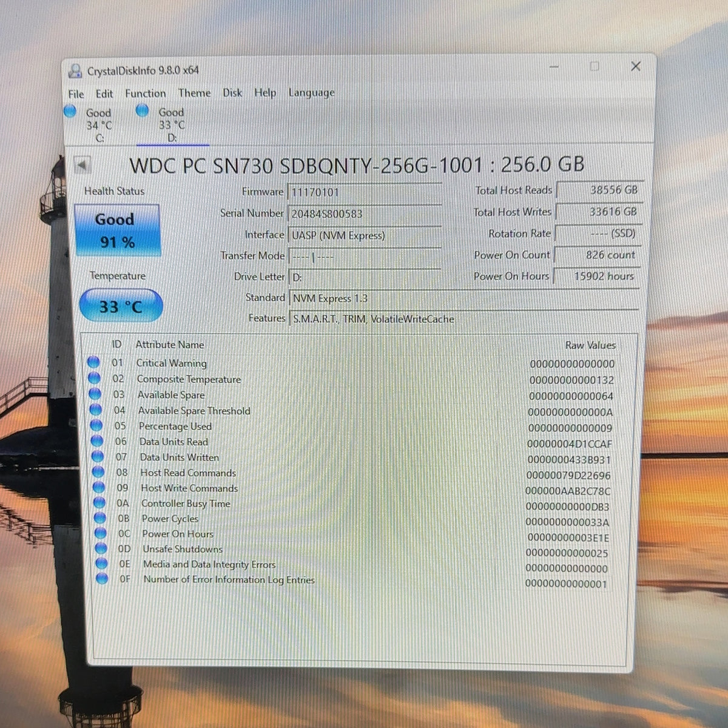The width and height of the screenshot is (728, 728).
Task: Click the Rotation Rate value (SSD)
Action: tap(599, 233)
